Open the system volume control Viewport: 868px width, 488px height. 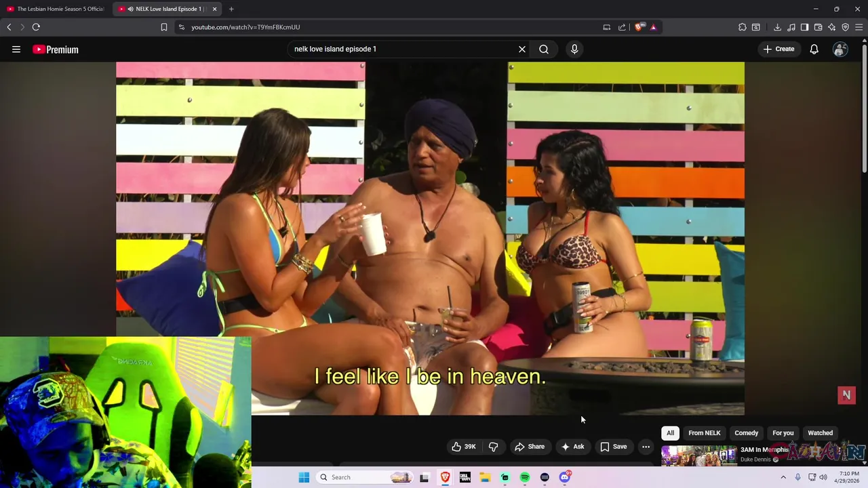click(x=823, y=477)
